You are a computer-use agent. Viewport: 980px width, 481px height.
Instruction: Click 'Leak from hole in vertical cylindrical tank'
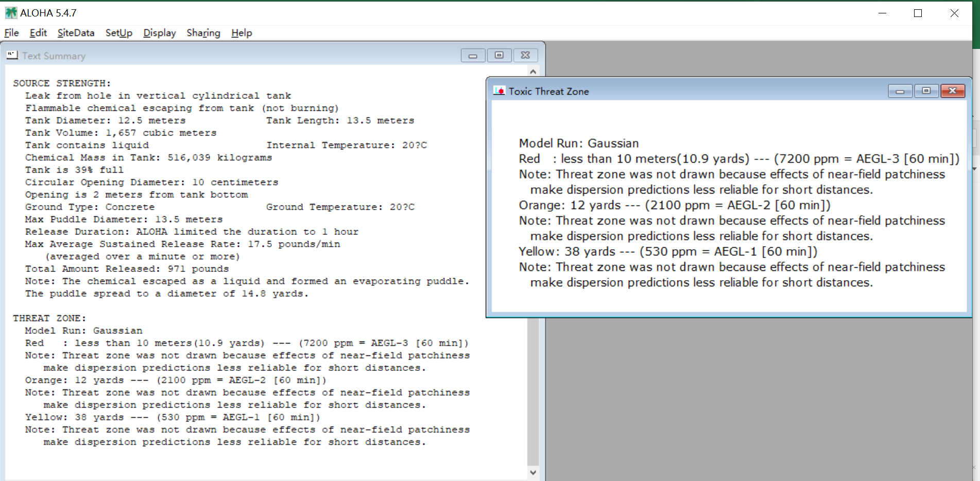[x=158, y=96]
